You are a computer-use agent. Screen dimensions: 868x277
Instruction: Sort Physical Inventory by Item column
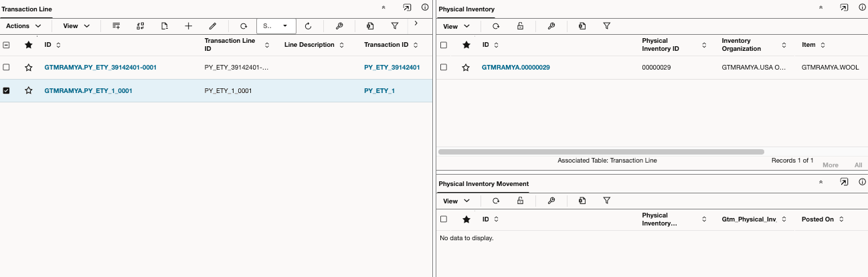click(x=822, y=45)
